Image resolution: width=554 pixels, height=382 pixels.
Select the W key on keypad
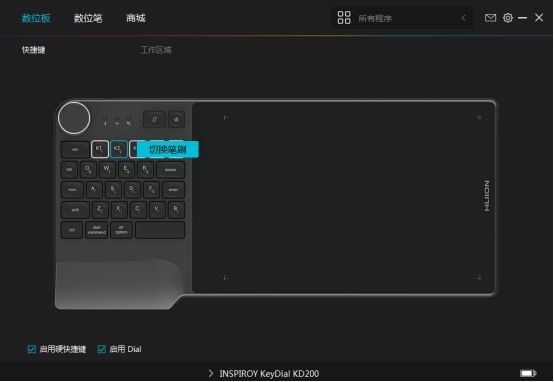tap(107, 170)
